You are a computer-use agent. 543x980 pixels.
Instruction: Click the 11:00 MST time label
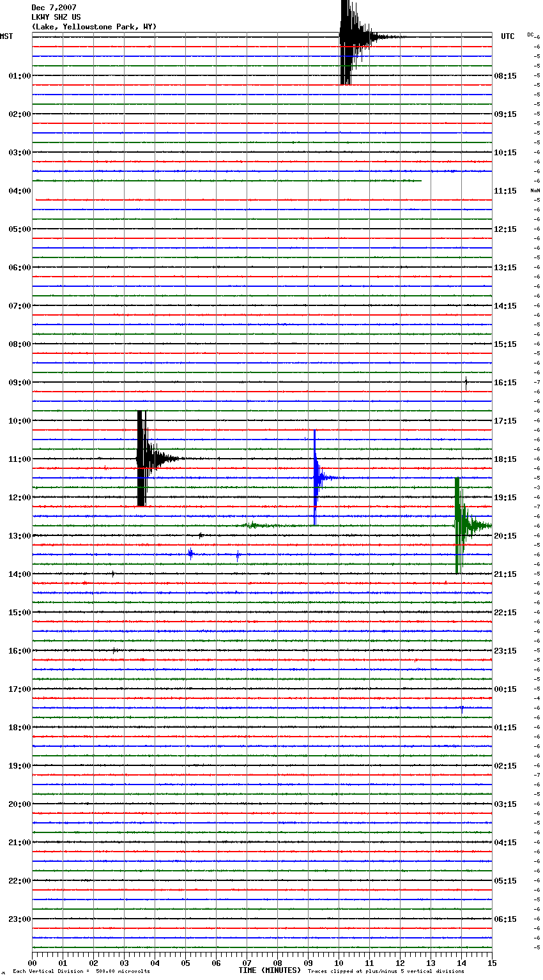20,459
